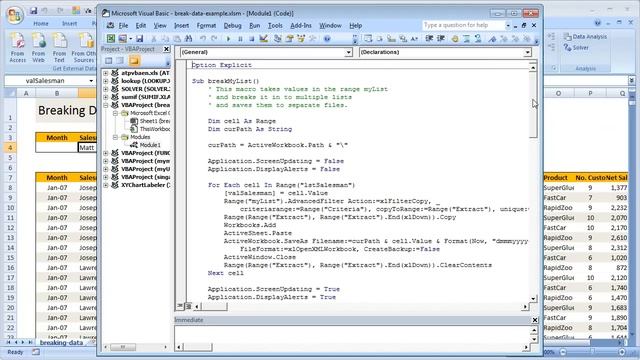Click From Access in Excel ribbon
The height and width of the screenshot is (360, 640).
click(x=18, y=48)
